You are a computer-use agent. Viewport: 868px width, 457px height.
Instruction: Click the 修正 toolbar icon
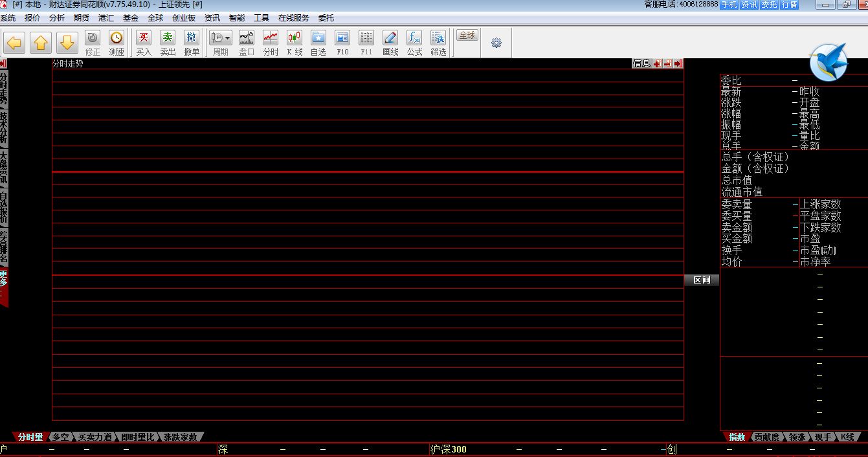coord(93,43)
